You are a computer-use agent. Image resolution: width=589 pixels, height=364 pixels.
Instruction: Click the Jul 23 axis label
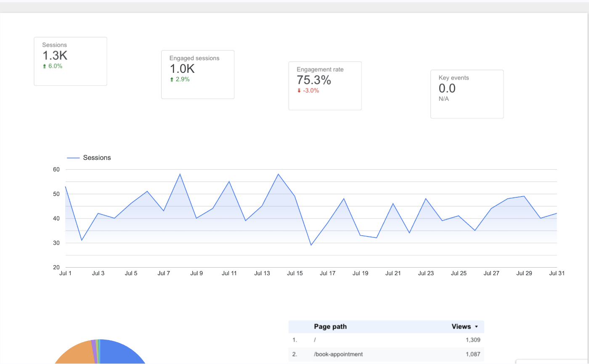(426, 273)
